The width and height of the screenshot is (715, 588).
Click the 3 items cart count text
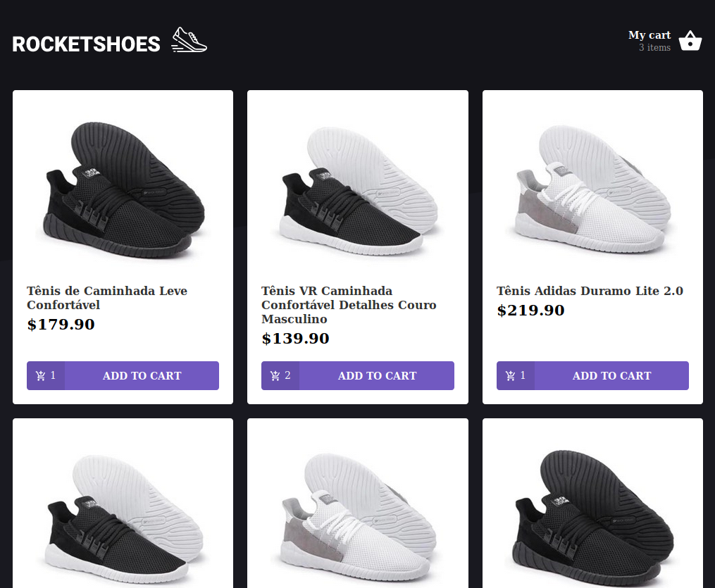tap(654, 48)
